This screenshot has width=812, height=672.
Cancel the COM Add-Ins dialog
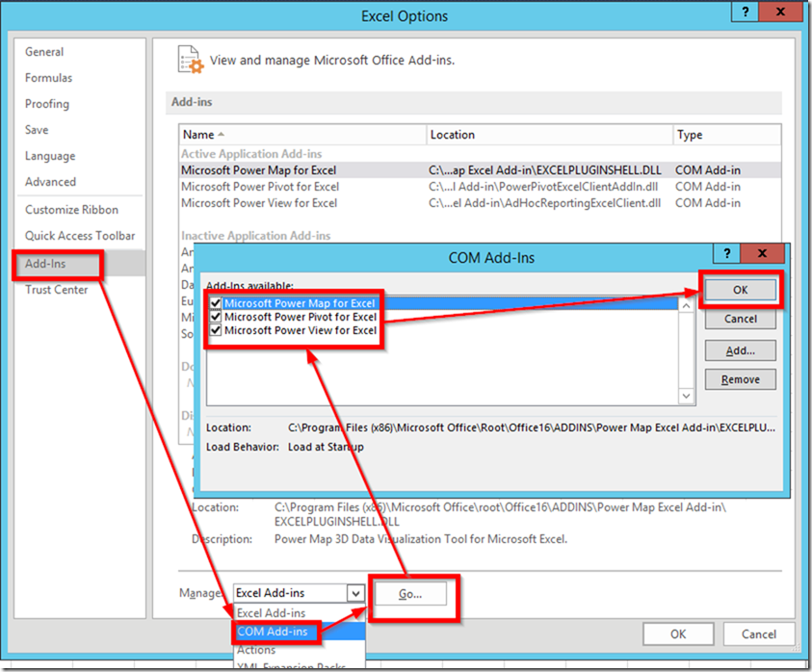(740, 319)
